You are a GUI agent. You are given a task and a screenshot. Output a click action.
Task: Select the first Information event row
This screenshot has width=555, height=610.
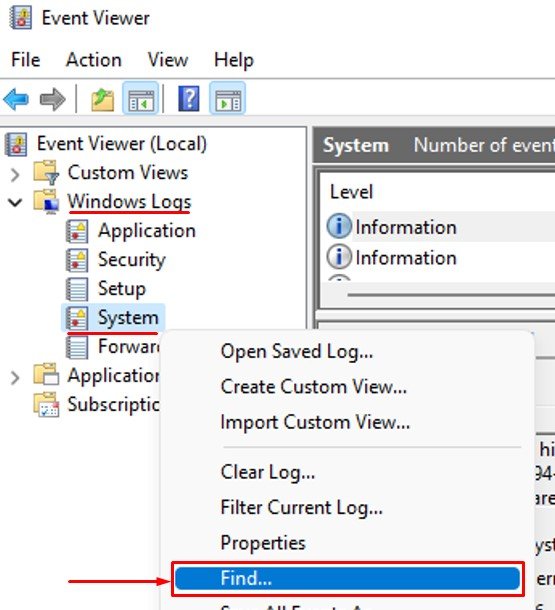[x=439, y=227]
